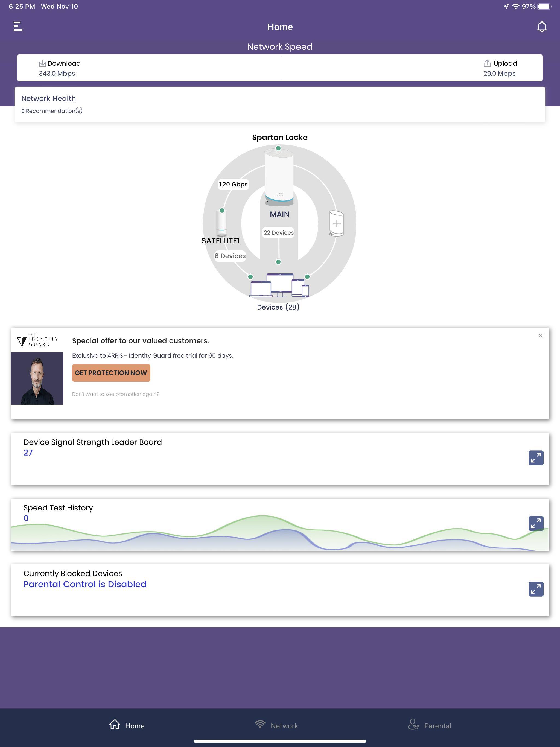This screenshot has height=747, width=560.
Task: Go to the Home tab
Action: click(127, 725)
